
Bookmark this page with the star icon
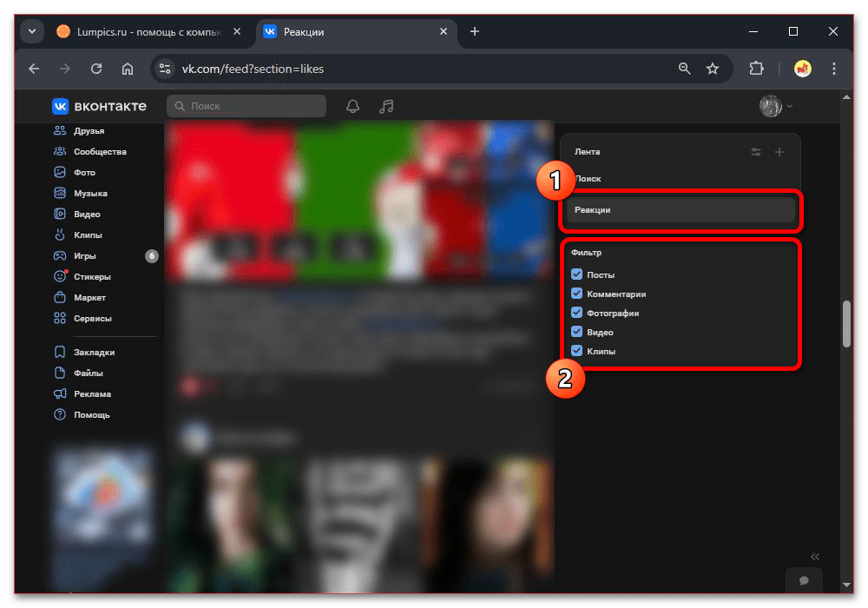(713, 69)
